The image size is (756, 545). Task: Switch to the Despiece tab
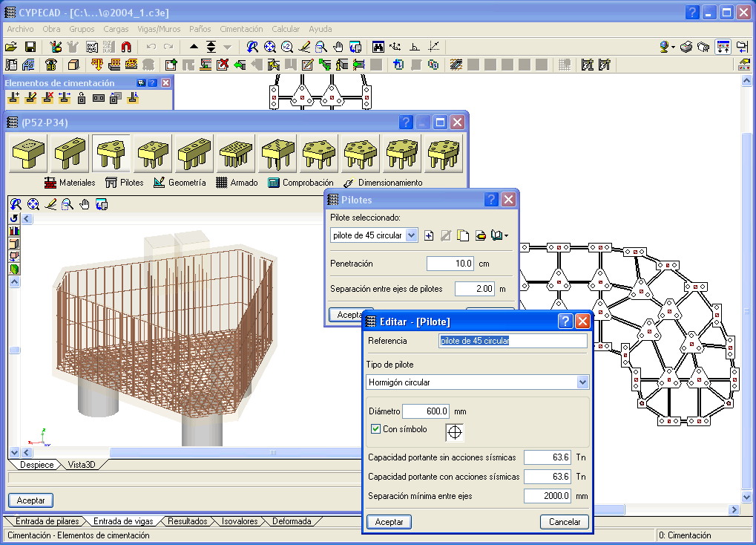(36, 464)
